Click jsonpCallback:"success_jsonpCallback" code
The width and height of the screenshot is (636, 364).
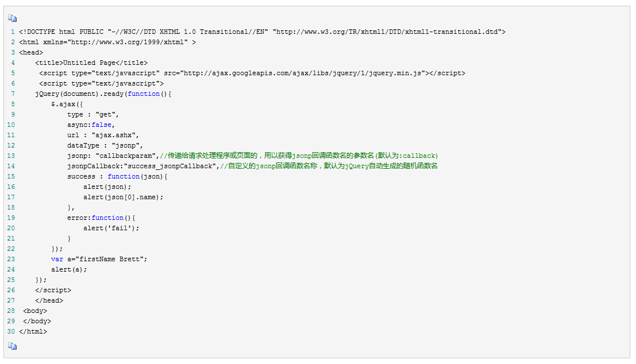[x=144, y=166]
